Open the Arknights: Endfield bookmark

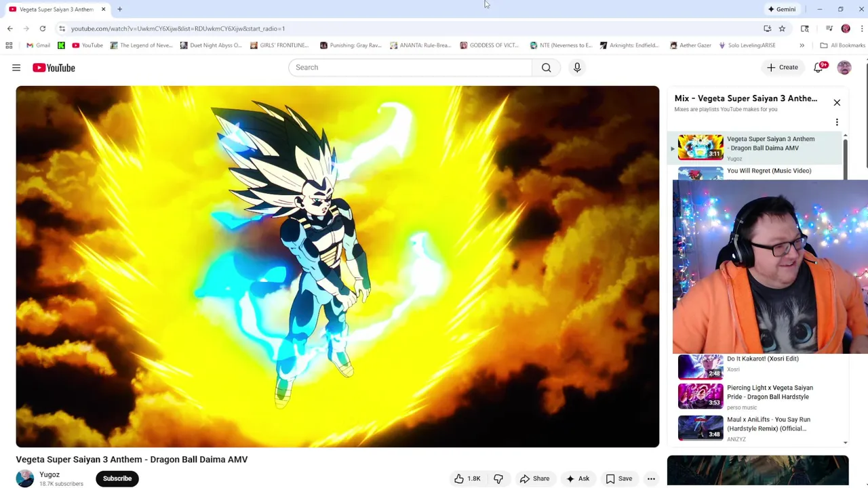pyautogui.click(x=630, y=45)
